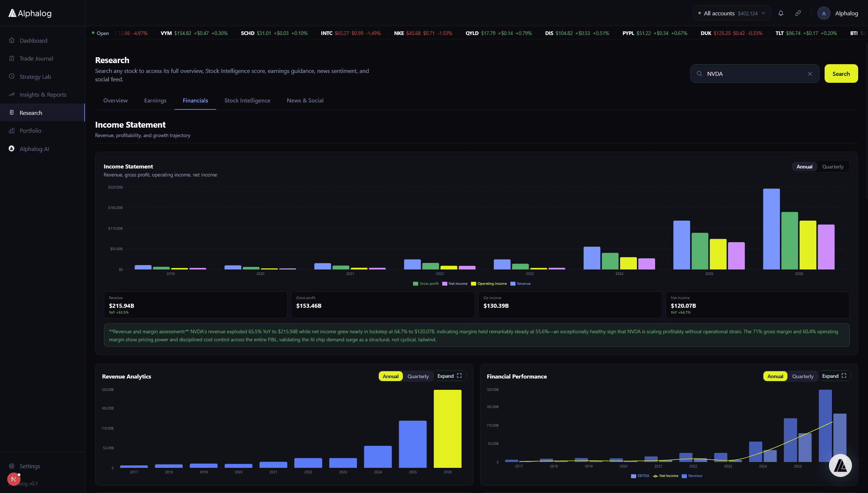868x493 pixels.
Task: Toggle Net income legend swatch in Income chart
Action: (x=444, y=284)
